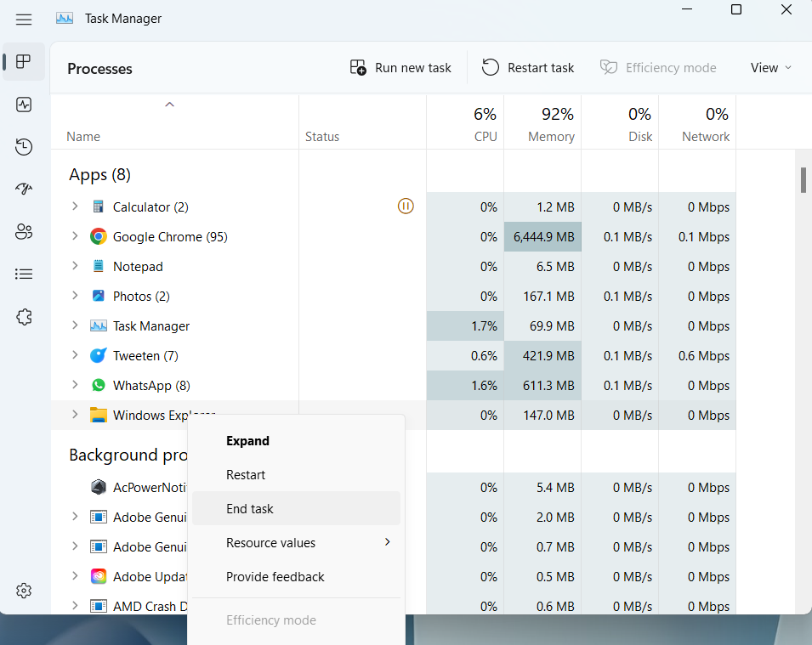812x645 pixels.
Task: Click WhatsApp's 611.3 MB memory cell
Action: coord(542,386)
